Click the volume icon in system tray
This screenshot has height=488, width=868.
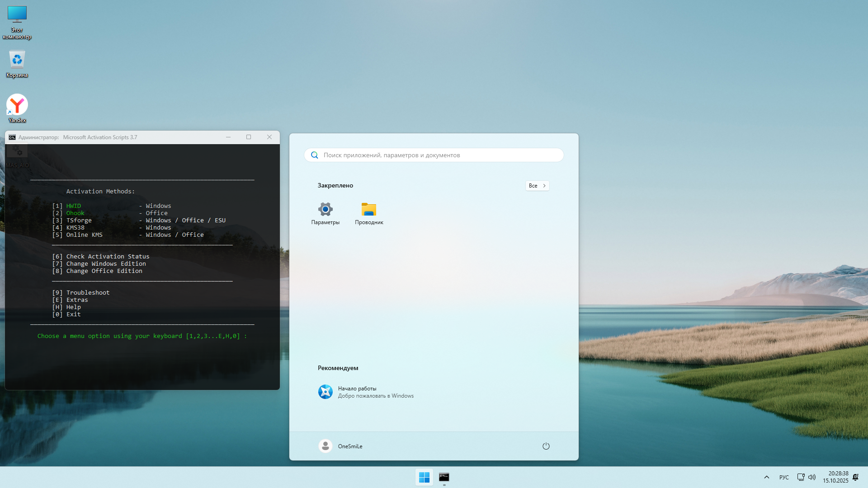pos(813,477)
